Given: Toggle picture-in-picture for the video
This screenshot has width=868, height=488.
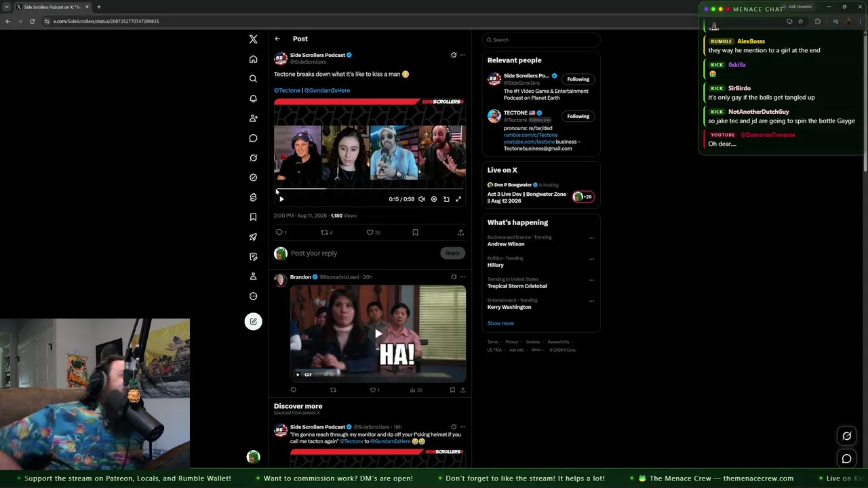Looking at the screenshot, I should 446,199.
